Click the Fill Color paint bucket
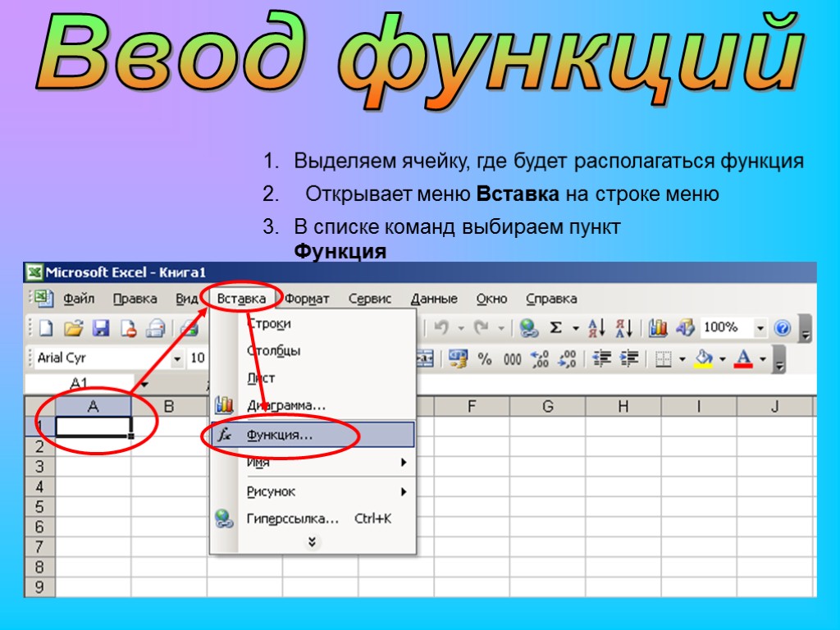840x630 pixels. click(703, 358)
